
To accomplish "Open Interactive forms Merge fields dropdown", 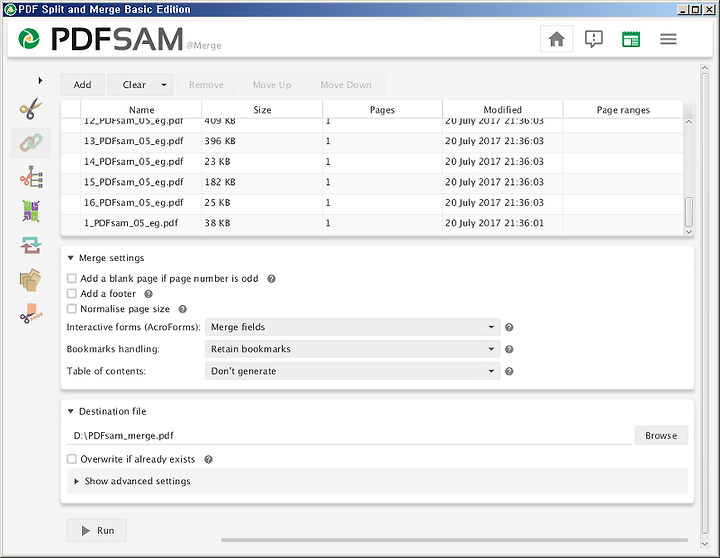I will 352,327.
